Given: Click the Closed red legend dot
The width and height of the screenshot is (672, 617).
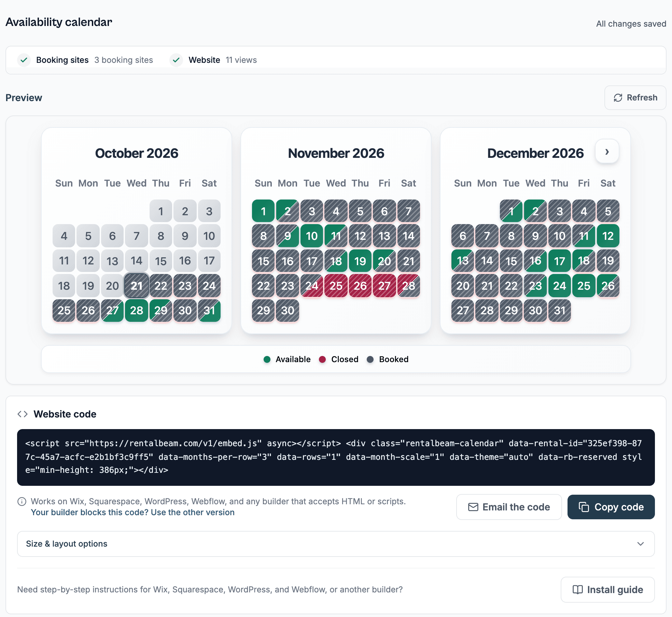Looking at the screenshot, I should click(x=322, y=359).
